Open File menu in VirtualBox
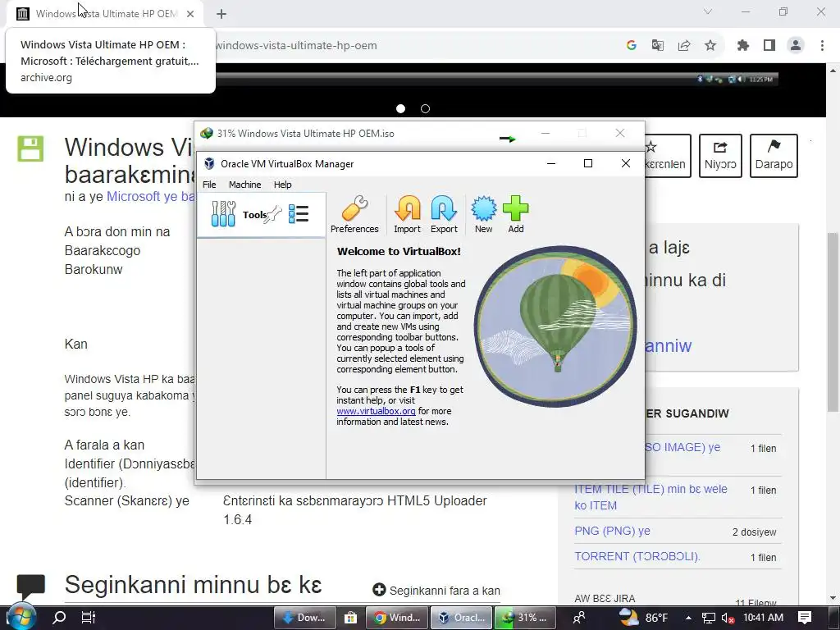840x630 pixels. (209, 185)
